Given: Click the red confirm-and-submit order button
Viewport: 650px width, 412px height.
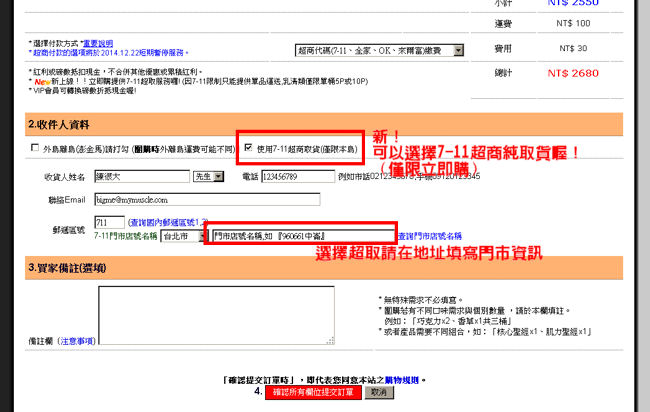Looking at the screenshot, I should tap(313, 393).
